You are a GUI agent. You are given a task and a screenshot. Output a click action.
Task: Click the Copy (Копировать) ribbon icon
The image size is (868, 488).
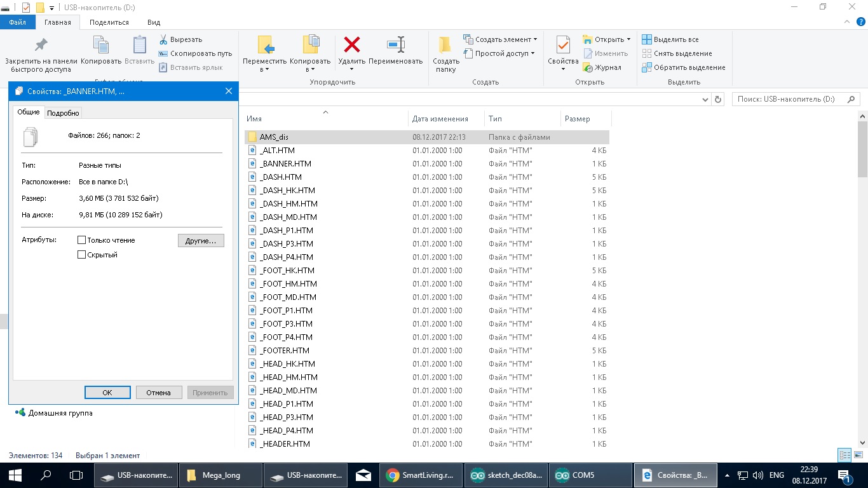click(101, 45)
